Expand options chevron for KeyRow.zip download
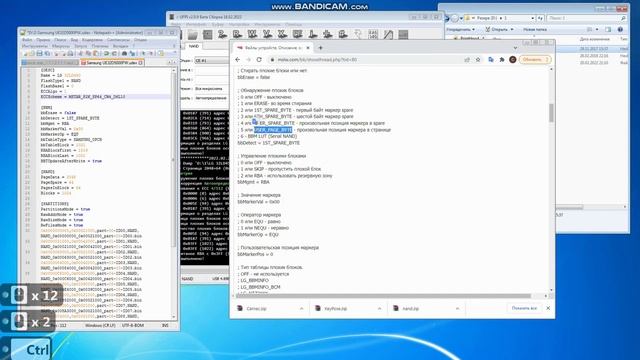This screenshot has width=640, height=360. click(x=379, y=309)
